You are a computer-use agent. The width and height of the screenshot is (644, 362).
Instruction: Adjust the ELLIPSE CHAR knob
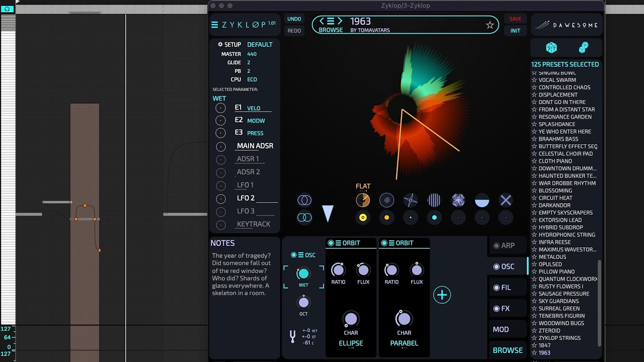(351, 319)
